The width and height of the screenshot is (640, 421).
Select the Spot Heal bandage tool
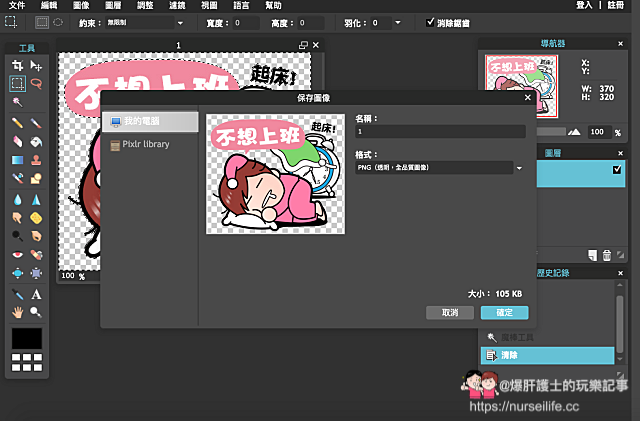pos(36,255)
